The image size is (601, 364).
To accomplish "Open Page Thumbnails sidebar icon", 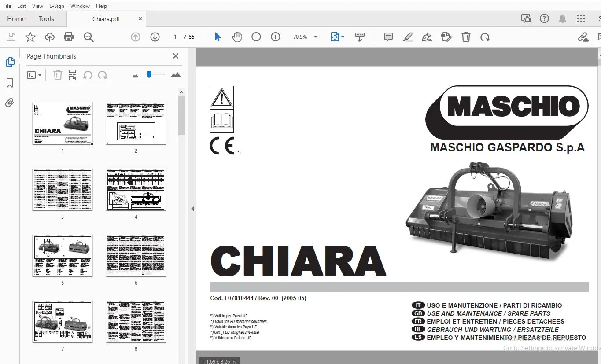I will tap(10, 63).
